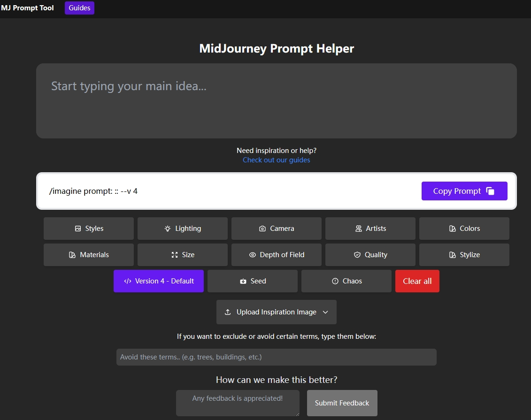Open the Chaos setting
Image resolution: width=531 pixels, height=420 pixels.
pos(346,281)
